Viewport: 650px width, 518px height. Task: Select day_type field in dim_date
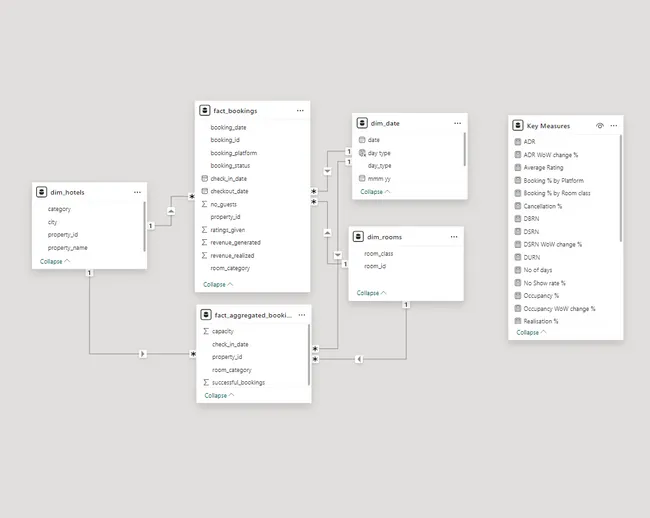tap(379, 165)
